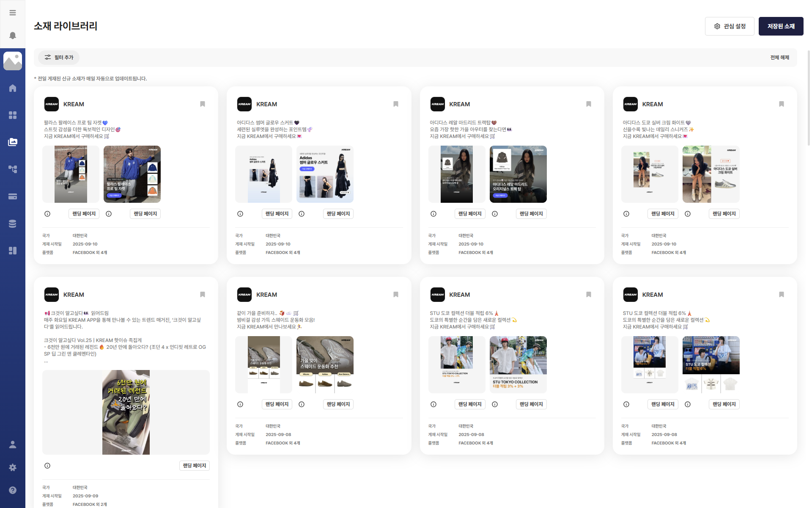The height and width of the screenshot is (508, 812).
Task: Open the creative gallery icon in the sidebar
Action: [13, 142]
